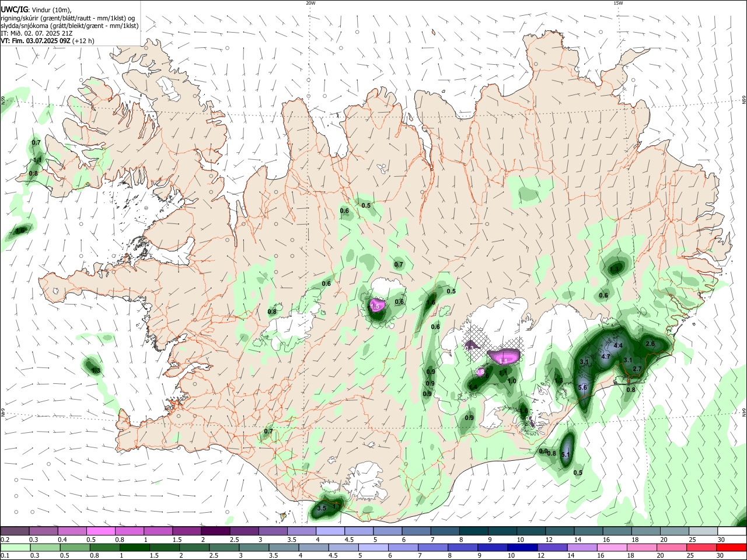Image resolution: width=747 pixels, height=560 pixels.
Task: Pick the rain scale swatch between 4 and 4.5
Action: (313, 547)
